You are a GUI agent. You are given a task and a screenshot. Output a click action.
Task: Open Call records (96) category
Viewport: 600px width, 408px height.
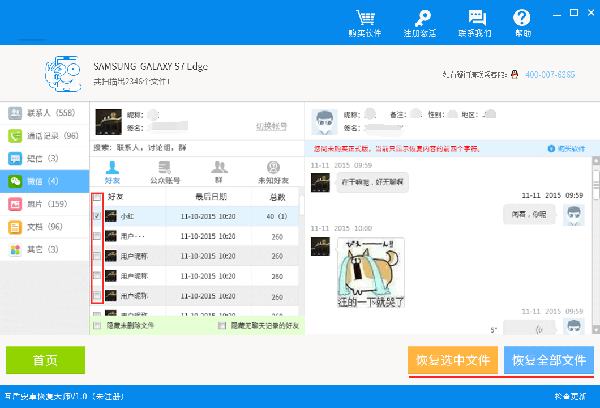pyautogui.click(x=44, y=136)
